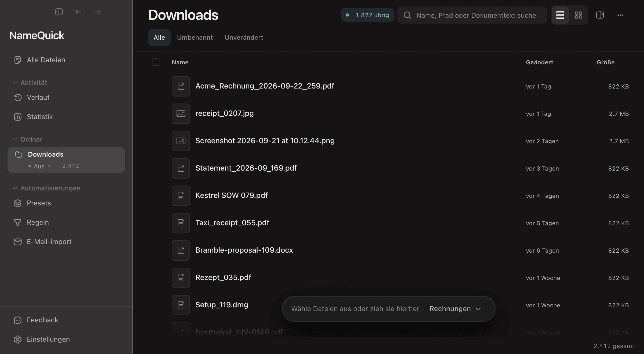This screenshot has width=644, height=354.
Task: Select file Acme_Rechnung_2026-09-22_259.pdf
Action: pyautogui.click(x=265, y=86)
